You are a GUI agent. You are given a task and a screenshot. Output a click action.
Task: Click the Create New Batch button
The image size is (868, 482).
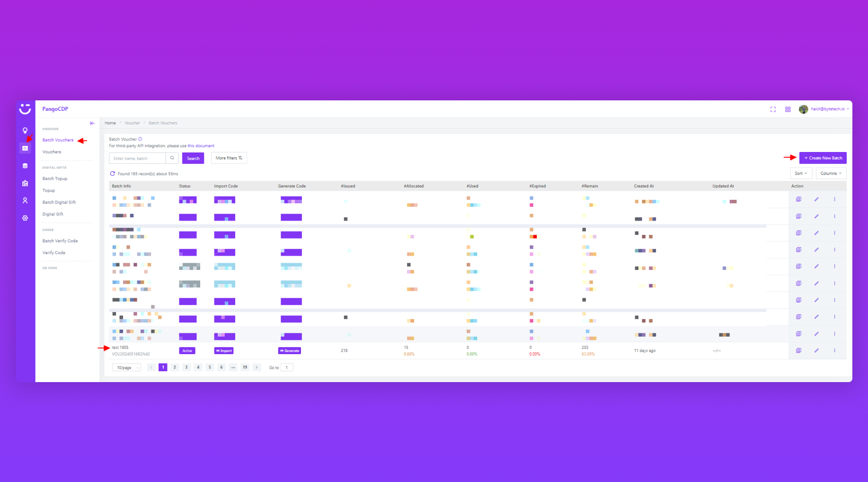point(823,158)
